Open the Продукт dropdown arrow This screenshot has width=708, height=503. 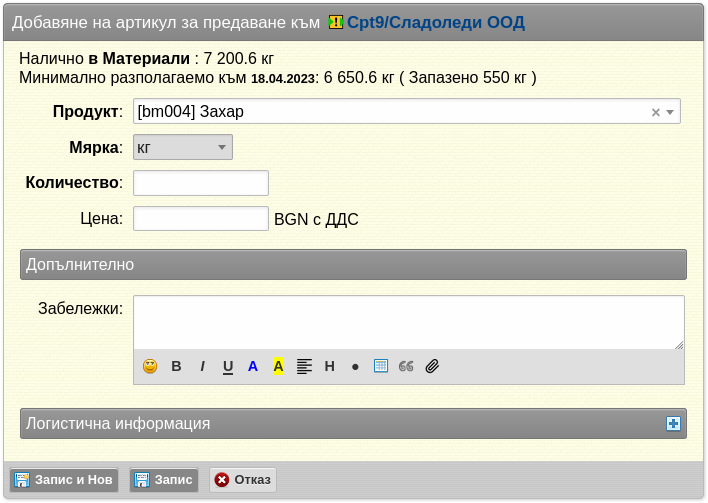[670, 112]
